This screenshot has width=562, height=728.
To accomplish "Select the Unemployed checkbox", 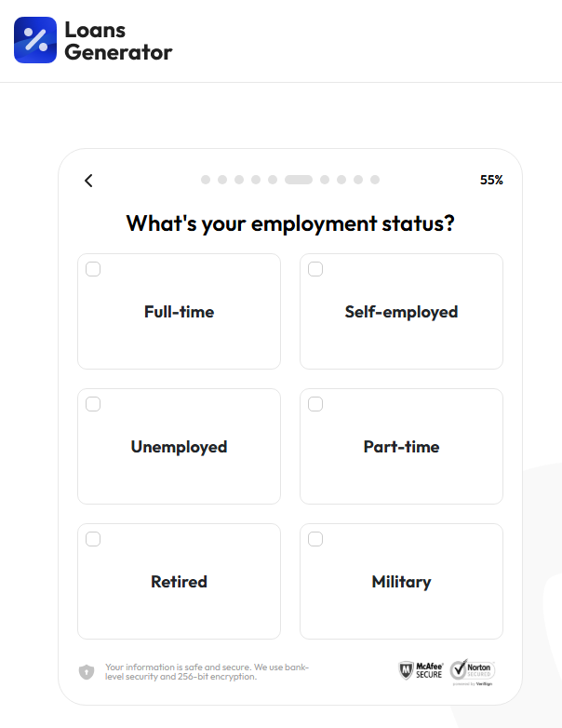I will tap(93, 404).
